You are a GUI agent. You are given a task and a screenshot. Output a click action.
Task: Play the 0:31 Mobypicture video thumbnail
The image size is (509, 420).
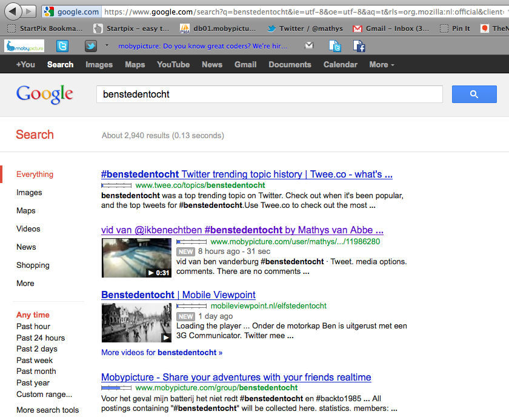136,258
